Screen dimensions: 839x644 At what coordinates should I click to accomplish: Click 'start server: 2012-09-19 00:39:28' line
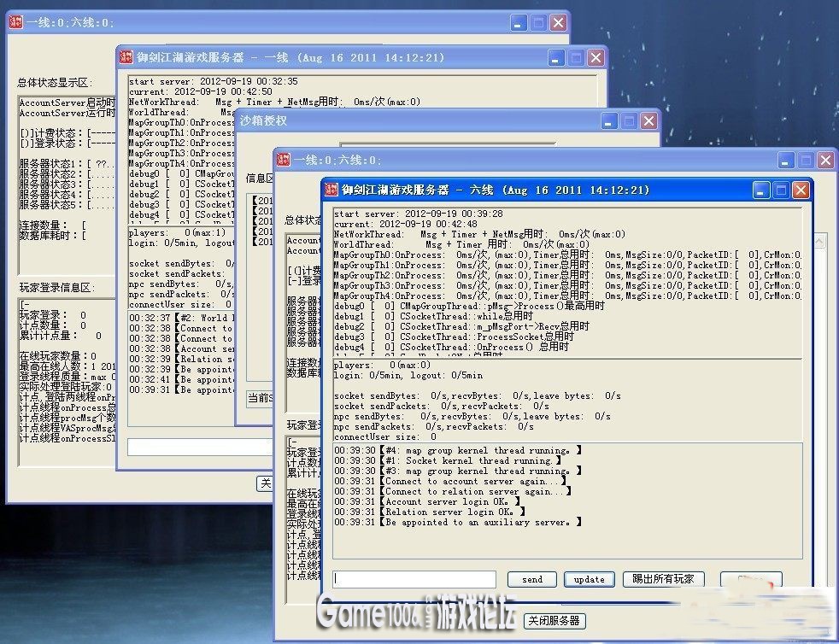pos(419,214)
